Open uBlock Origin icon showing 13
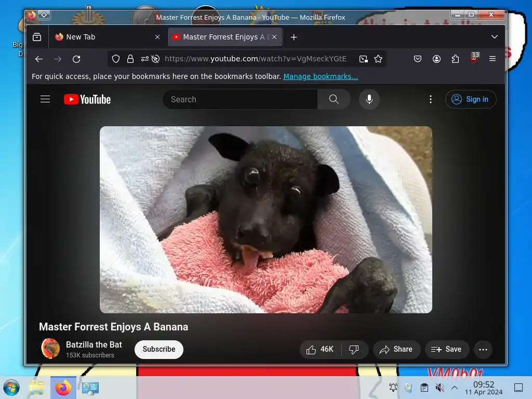This screenshot has width=532, height=399. pos(474,58)
